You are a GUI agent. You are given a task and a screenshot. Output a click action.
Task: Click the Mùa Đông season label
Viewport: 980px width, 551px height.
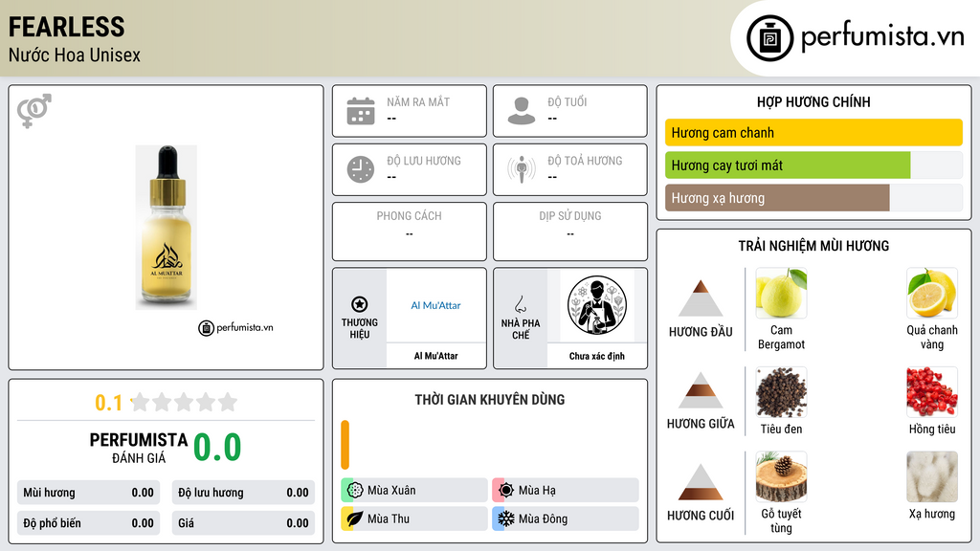point(543,518)
